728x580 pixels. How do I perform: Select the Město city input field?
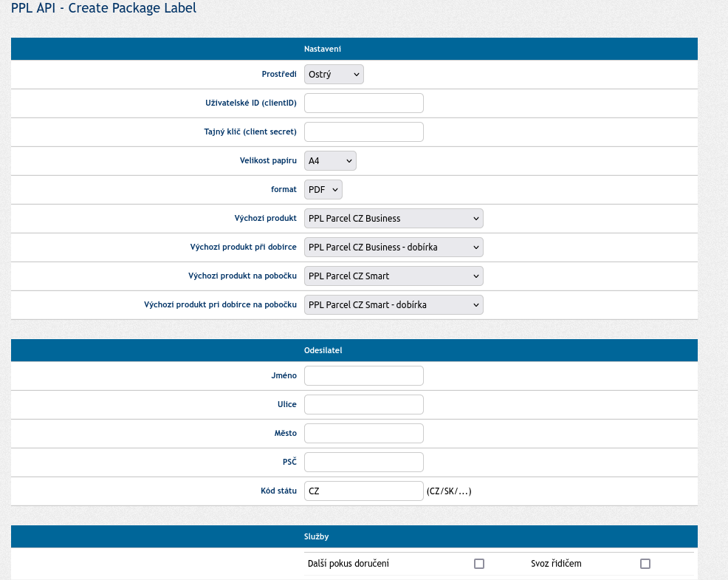coord(364,434)
